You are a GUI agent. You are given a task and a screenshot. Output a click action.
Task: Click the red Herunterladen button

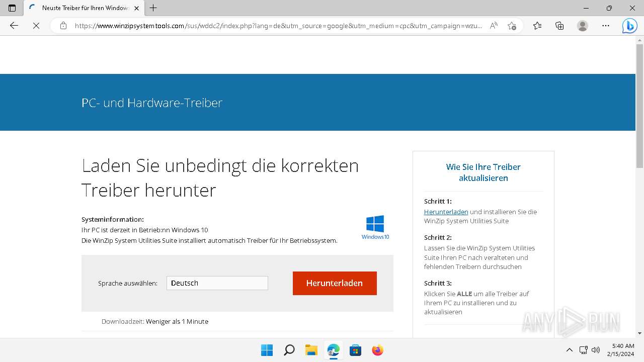tap(335, 283)
